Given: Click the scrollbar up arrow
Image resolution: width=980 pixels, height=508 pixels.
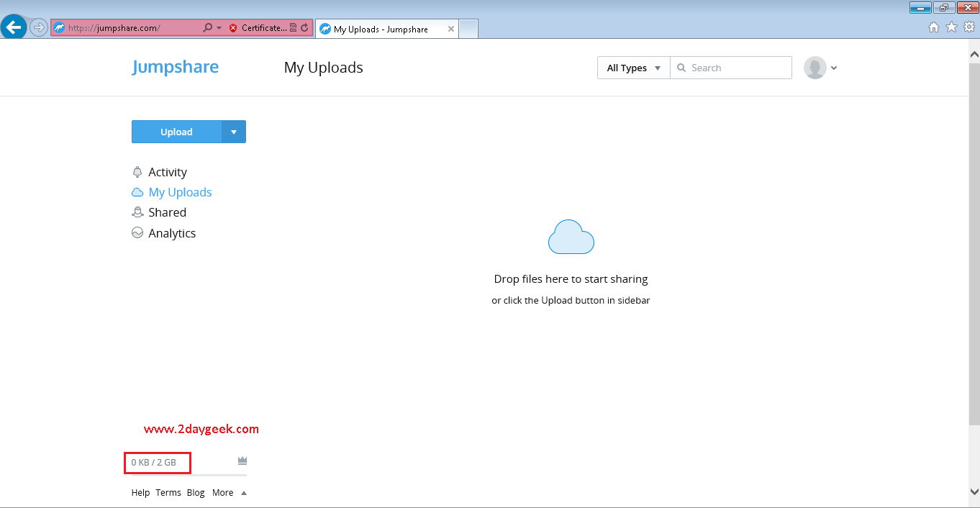Looking at the screenshot, I should pyautogui.click(x=974, y=54).
